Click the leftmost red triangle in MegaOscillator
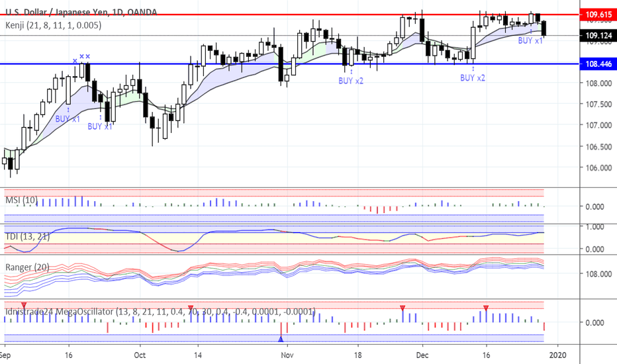 [x=24, y=304]
